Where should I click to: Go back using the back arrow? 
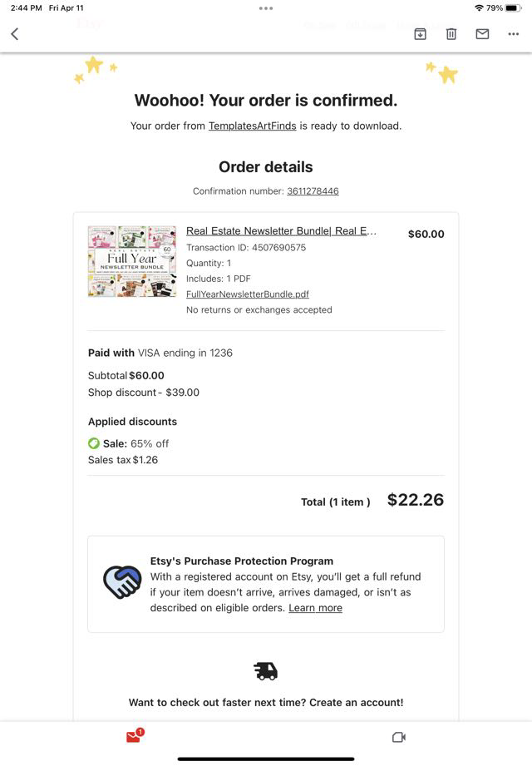[x=14, y=34]
